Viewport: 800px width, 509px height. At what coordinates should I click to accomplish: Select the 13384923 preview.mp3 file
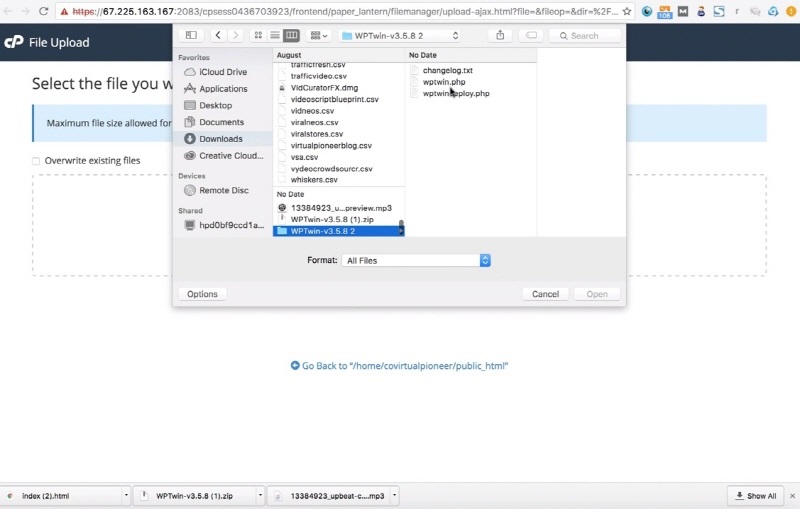(341, 208)
